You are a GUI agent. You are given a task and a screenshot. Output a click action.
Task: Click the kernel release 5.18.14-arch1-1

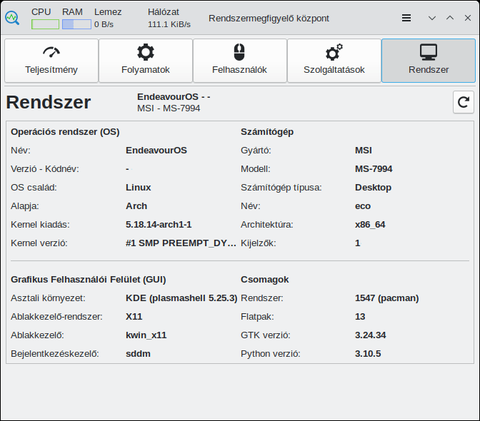(x=159, y=225)
